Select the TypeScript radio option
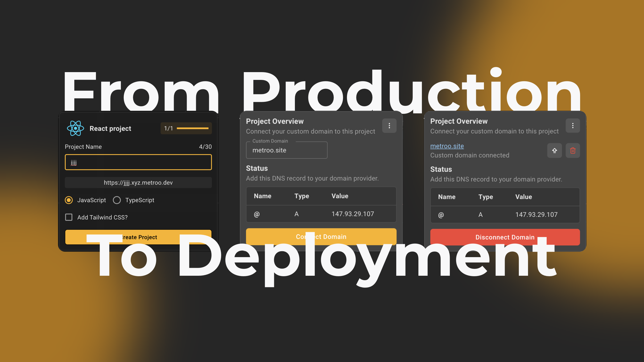644x362 pixels. (117, 200)
